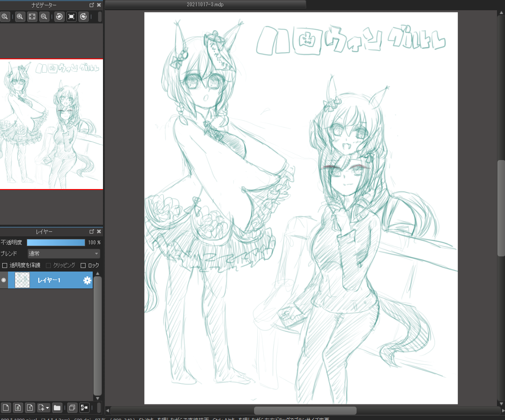Undock the レイヤー panel
505x420 pixels.
click(x=92, y=232)
